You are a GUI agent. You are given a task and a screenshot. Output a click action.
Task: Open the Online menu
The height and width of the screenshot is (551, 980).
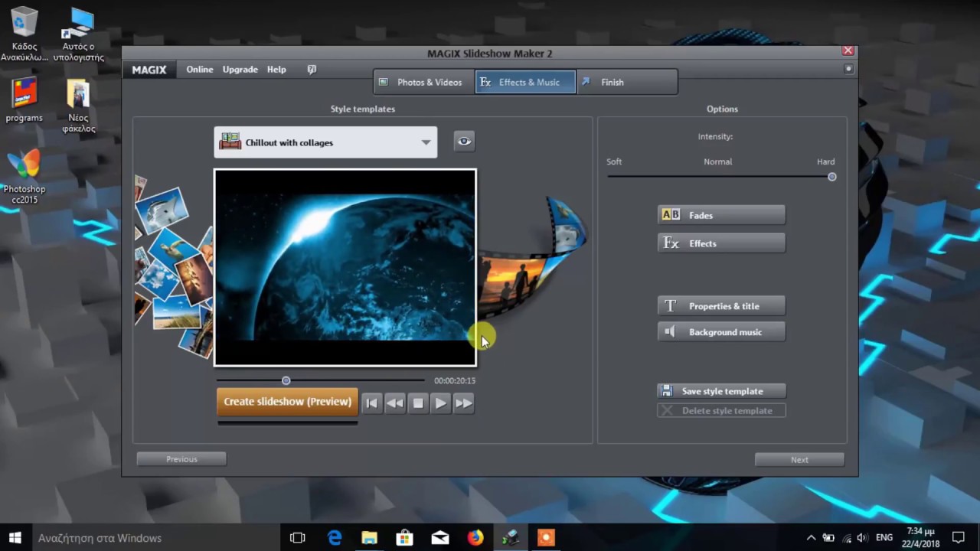point(200,69)
